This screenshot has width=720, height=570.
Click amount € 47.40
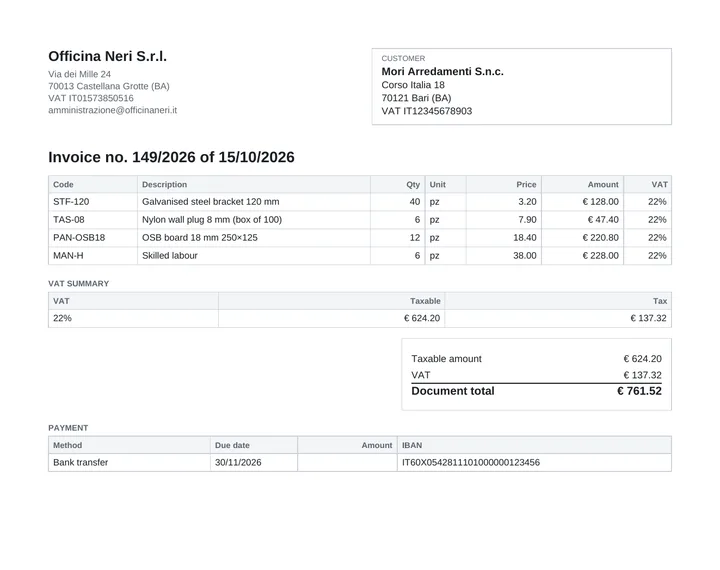[x=603, y=220]
